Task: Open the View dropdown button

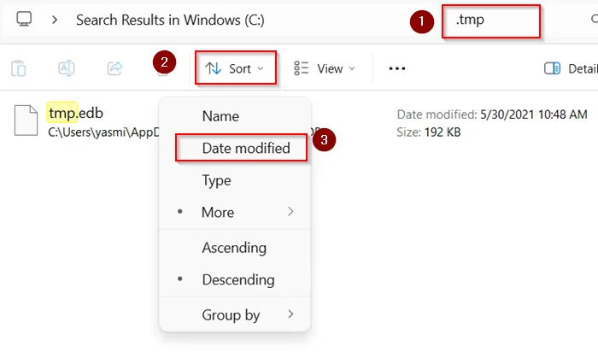Action: pyautogui.click(x=325, y=68)
